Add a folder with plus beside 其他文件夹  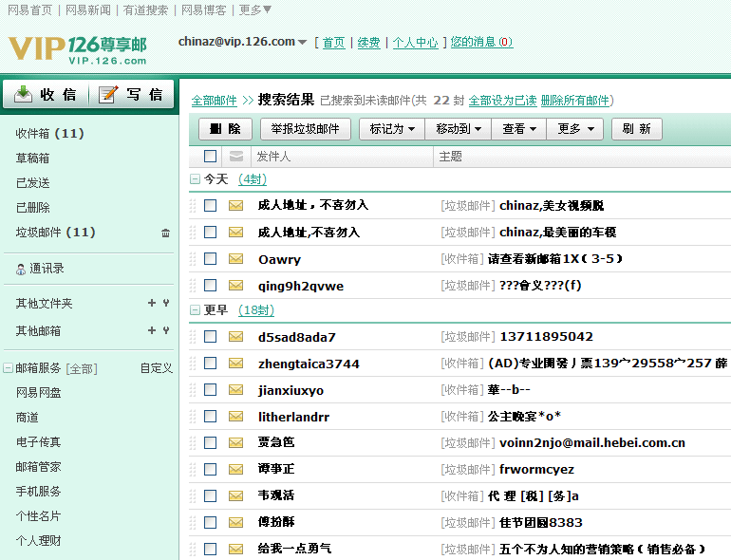coord(152,303)
